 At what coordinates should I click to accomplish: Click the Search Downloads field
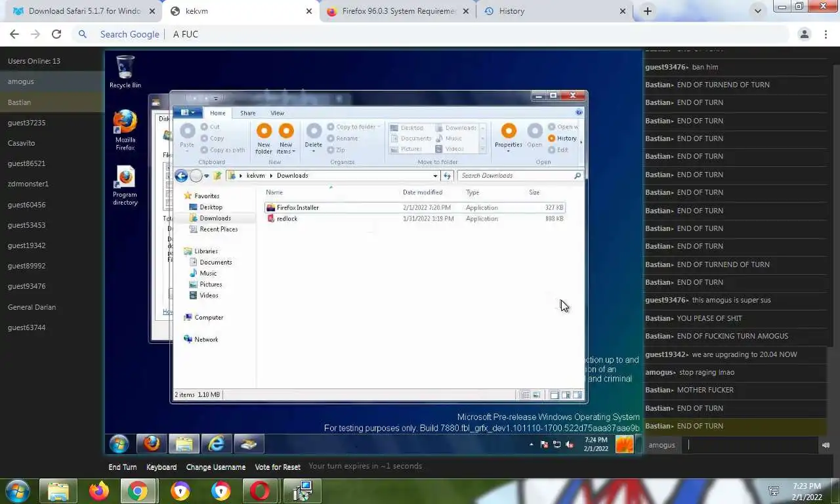(x=520, y=176)
